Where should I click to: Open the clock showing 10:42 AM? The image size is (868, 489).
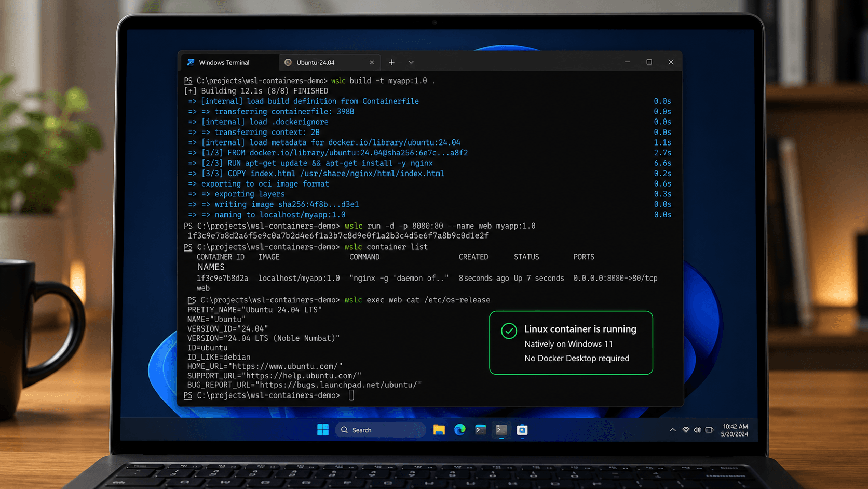tap(735, 430)
